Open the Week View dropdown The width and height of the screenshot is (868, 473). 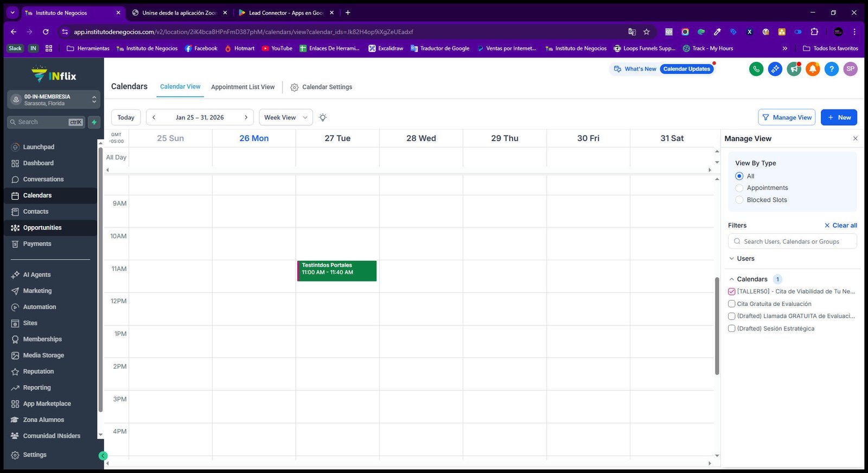coord(286,117)
